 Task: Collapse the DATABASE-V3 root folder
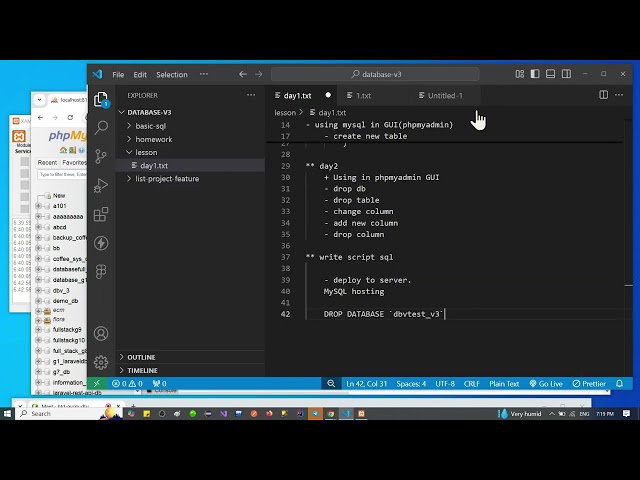click(x=149, y=112)
